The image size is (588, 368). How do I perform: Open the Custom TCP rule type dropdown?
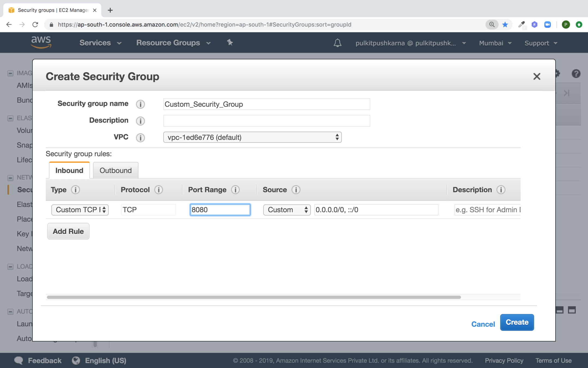point(80,210)
